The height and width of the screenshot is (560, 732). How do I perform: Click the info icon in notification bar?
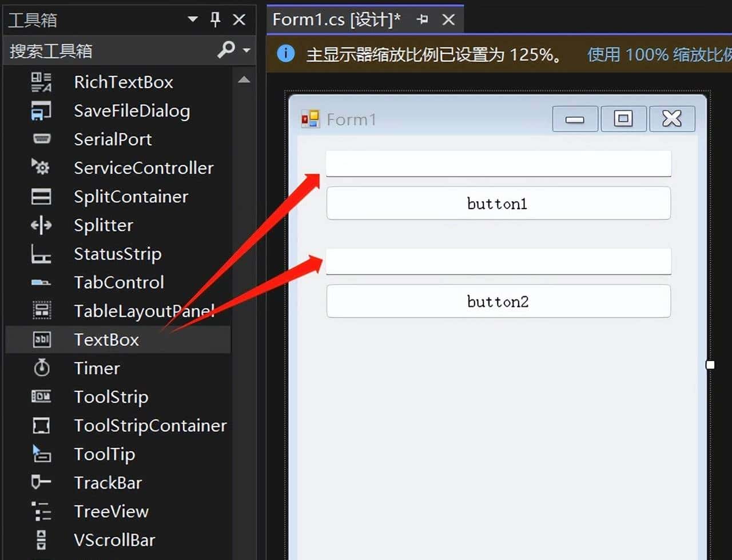[286, 54]
